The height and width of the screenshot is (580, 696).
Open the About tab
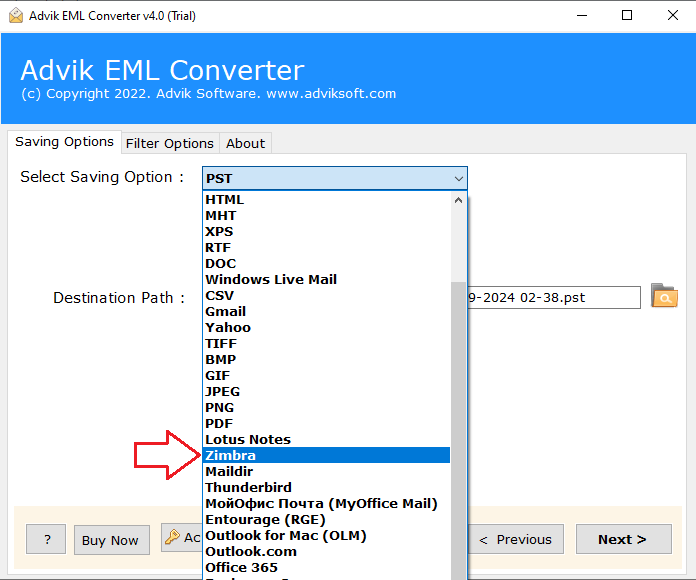pyautogui.click(x=245, y=143)
